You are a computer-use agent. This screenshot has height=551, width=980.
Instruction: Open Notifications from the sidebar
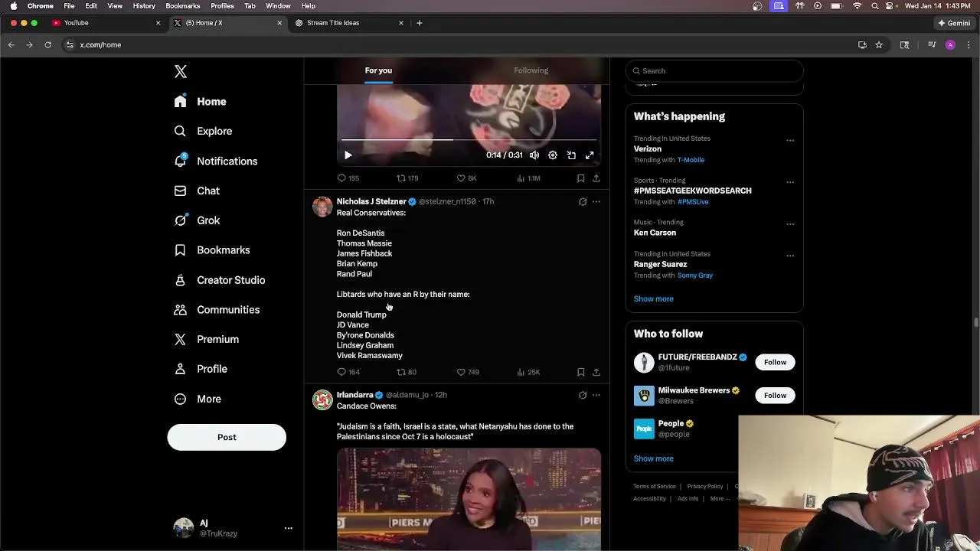[x=215, y=161]
